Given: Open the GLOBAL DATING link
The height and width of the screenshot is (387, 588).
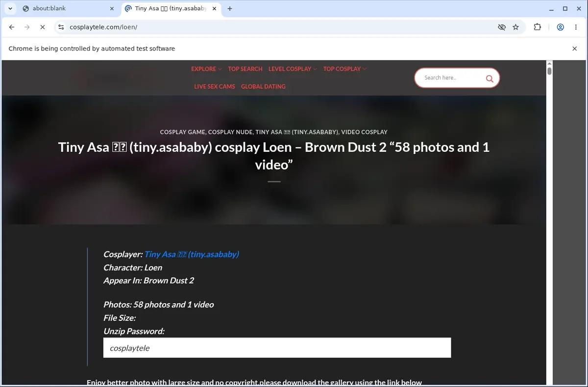Looking at the screenshot, I should click(x=263, y=87).
